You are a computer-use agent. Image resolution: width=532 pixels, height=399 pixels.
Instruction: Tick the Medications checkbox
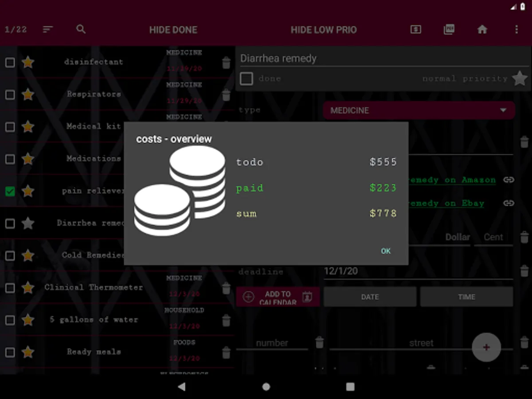[x=10, y=159]
